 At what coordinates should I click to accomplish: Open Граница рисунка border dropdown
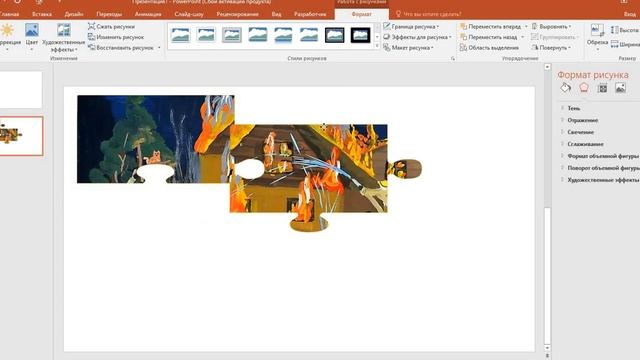click(411, 26)
